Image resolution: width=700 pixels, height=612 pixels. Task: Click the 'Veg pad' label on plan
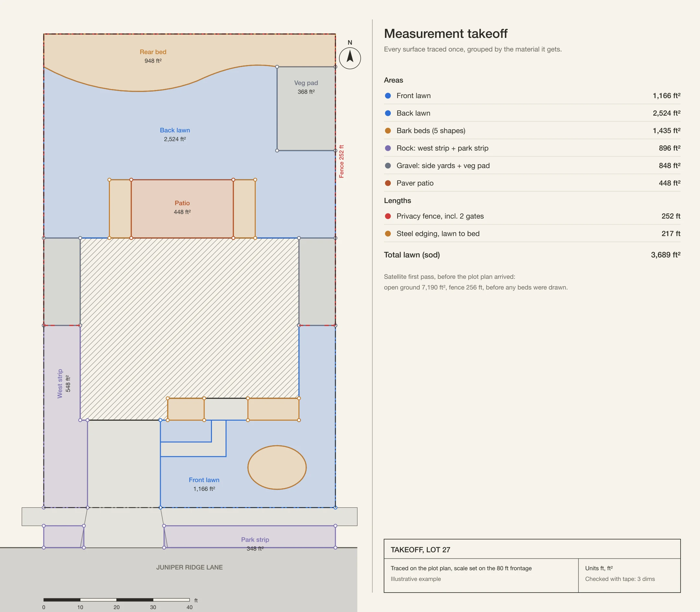[x=306, y=83]
